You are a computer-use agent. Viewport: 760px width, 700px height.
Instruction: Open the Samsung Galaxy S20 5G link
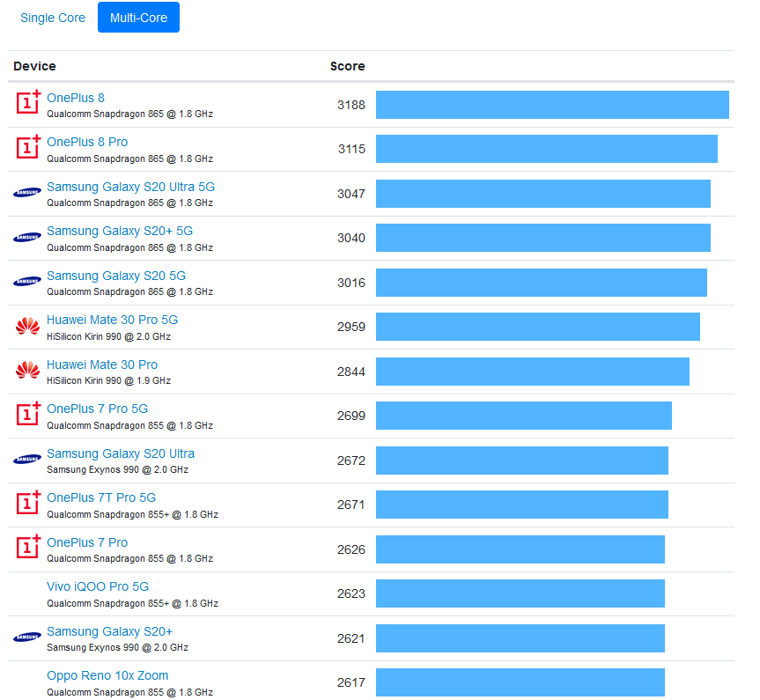(x=116, y=276)
